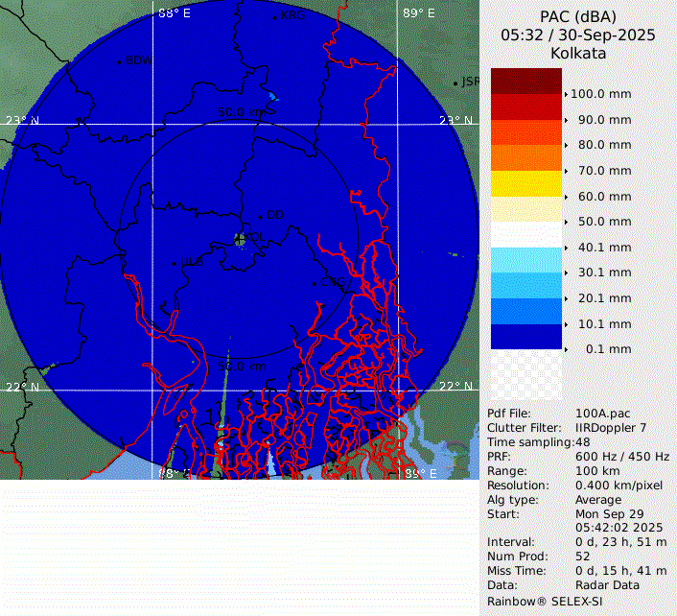The height and width of the screenshot is (616, 677).
Task: Select the yellow 60.0 mm legend color
Action: [x=525, y=183]
